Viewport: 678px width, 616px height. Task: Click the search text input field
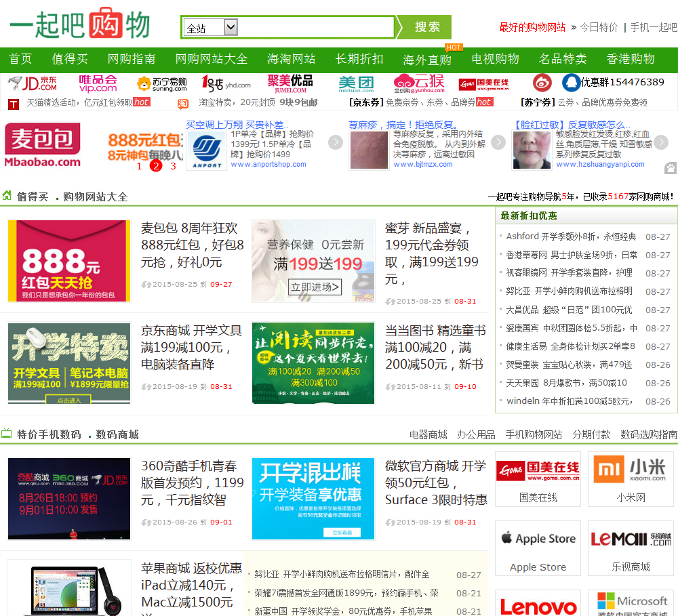point(315,28)
